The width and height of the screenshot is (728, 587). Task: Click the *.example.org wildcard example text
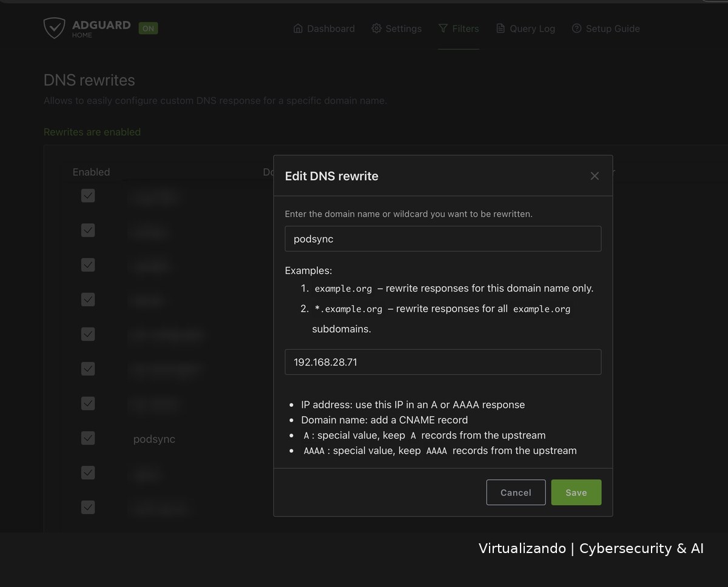[x=348, y=309]
